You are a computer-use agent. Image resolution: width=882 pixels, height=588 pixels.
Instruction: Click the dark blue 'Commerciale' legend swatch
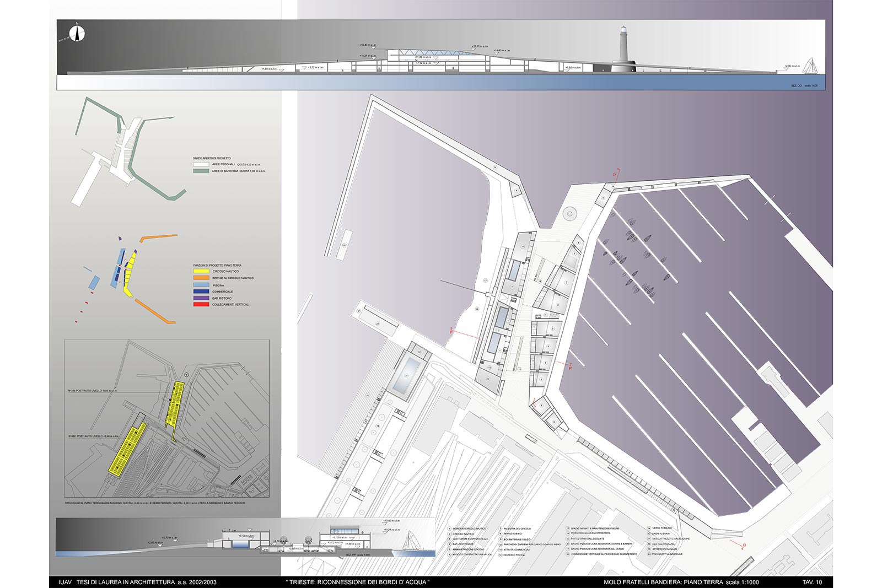click(x=202, y=291)
